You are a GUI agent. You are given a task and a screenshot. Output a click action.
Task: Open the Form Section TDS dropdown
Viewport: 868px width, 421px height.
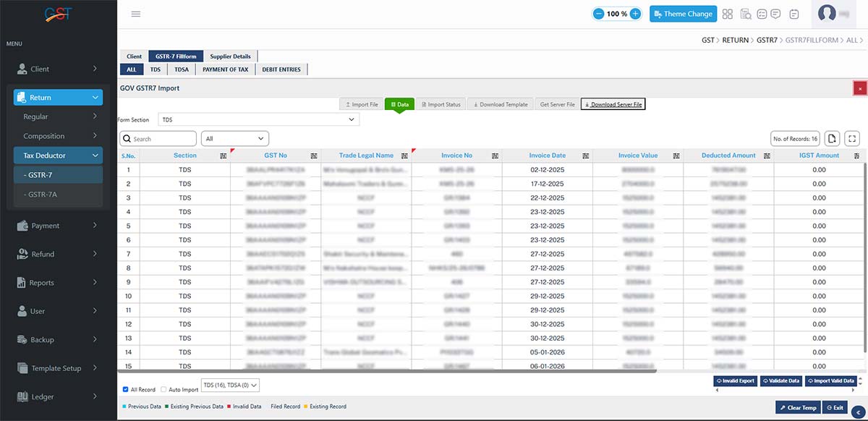(x=259, y=119)
